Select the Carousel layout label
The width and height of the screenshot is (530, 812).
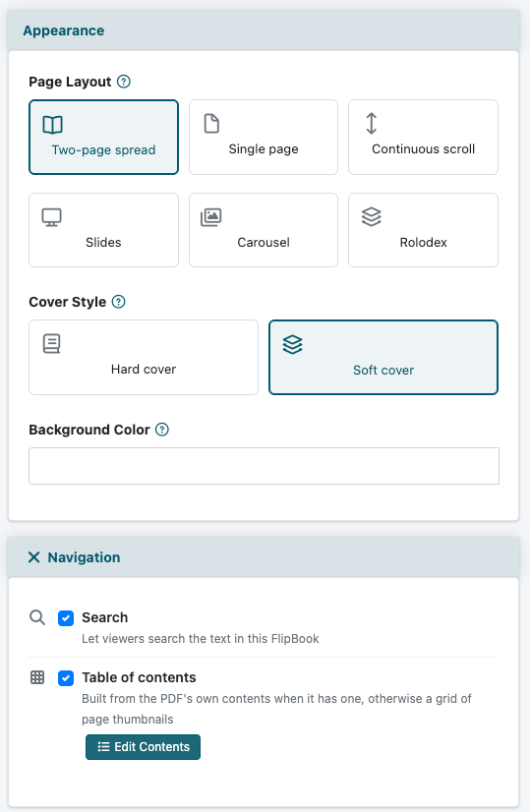pyautogui.click(x=264, y=243)
